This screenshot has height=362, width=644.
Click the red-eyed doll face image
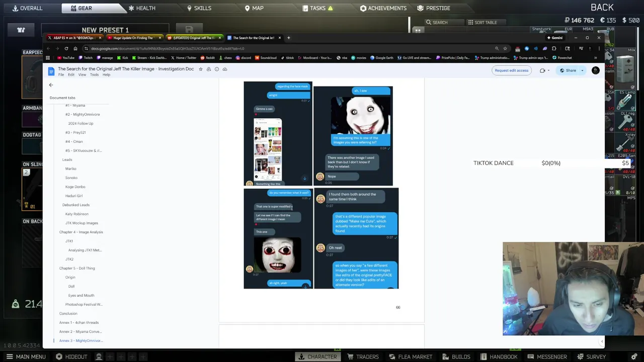(x=278, y=254)
